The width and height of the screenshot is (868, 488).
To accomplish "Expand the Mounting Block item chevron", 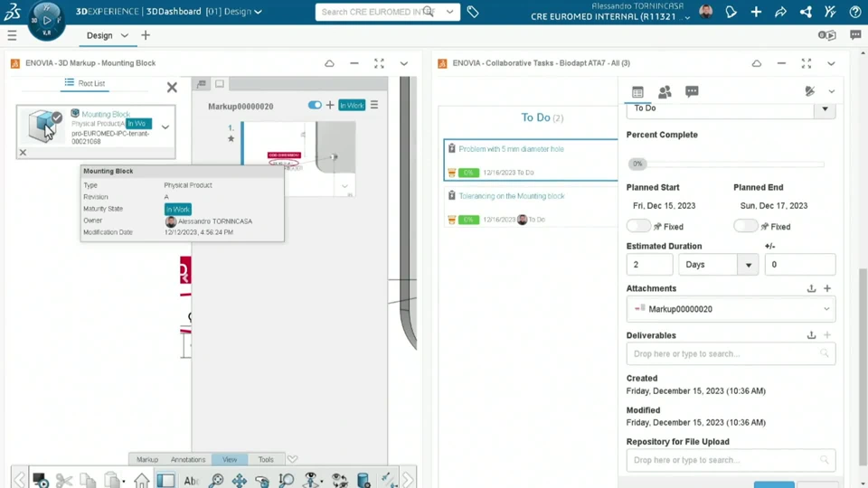I will [x=165, y=127].
